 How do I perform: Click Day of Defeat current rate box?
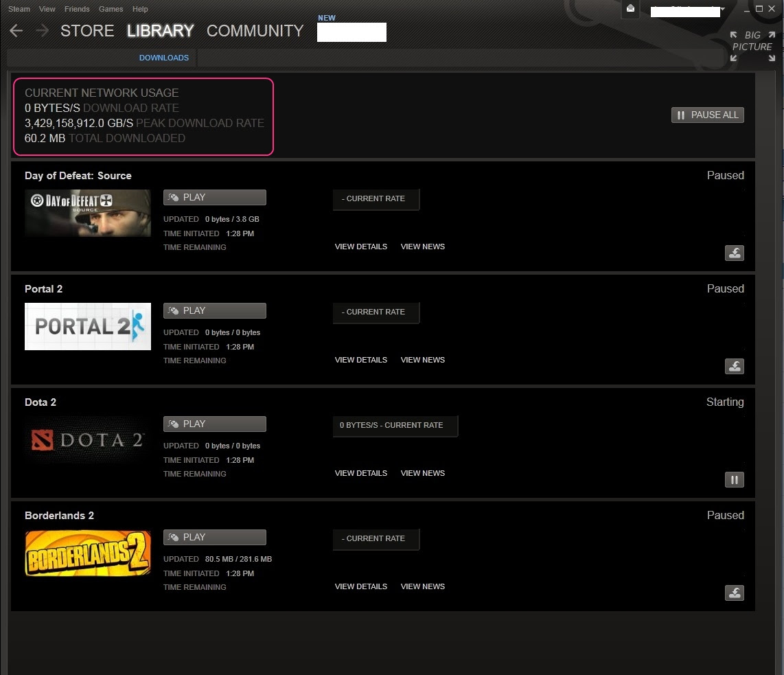click(x=376, y=199)
